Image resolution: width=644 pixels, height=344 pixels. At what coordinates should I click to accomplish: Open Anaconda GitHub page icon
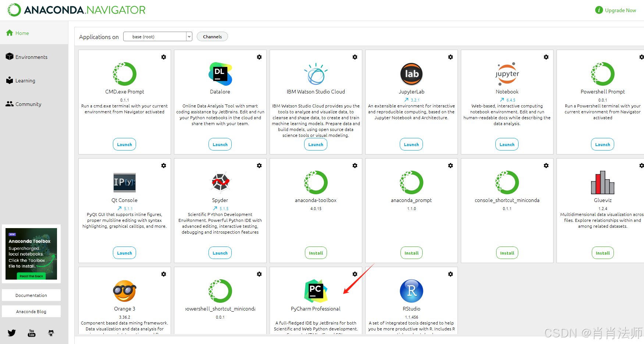[51, 333]
